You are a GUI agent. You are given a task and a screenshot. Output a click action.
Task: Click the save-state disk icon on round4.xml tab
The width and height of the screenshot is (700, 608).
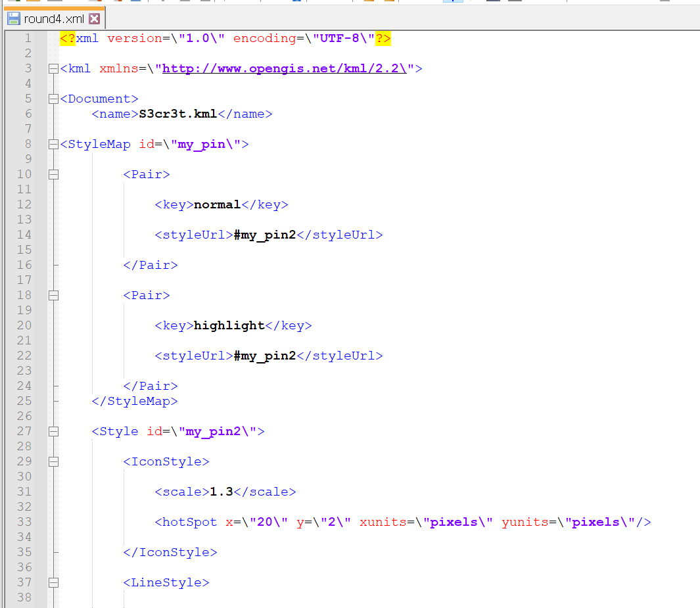[14, 19]
